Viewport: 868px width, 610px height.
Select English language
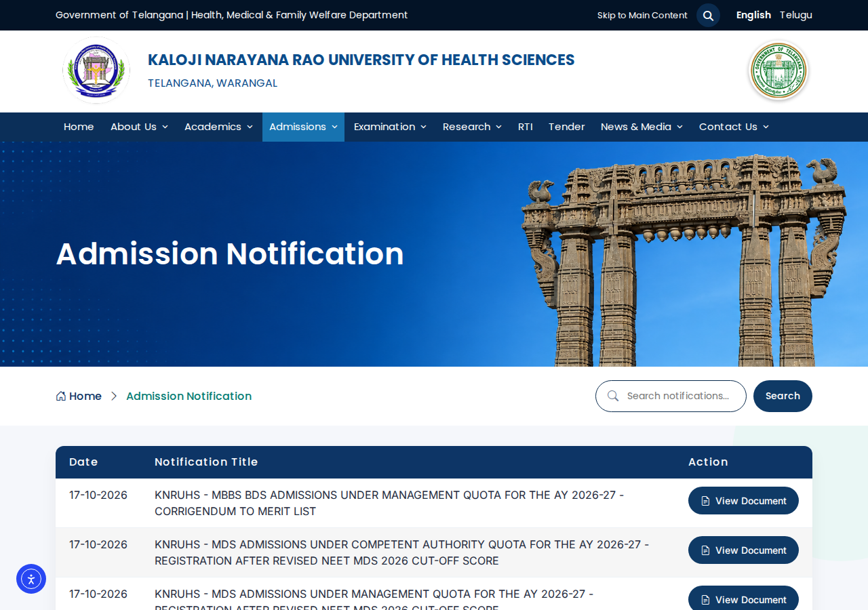tap(753, 15)
